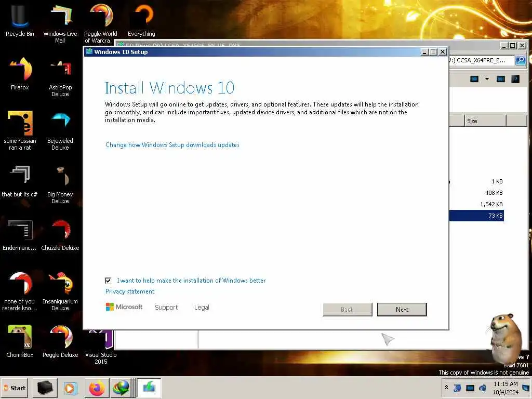Screen dimensions: 532x399
Task: Show hidden tray icons arrow
Action: 446,388
